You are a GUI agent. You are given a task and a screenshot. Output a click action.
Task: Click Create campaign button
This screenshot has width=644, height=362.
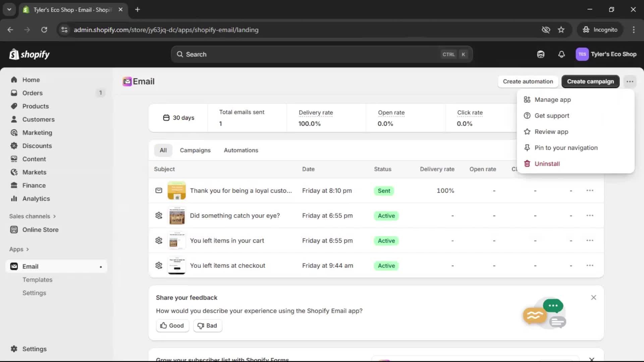(x=590, y=81)
